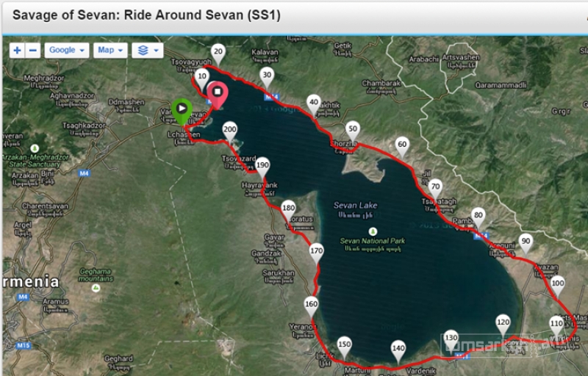This screenshot has height=376, width=588.
Task: Click the 50 km distance marker
Action: coord(353,129)
